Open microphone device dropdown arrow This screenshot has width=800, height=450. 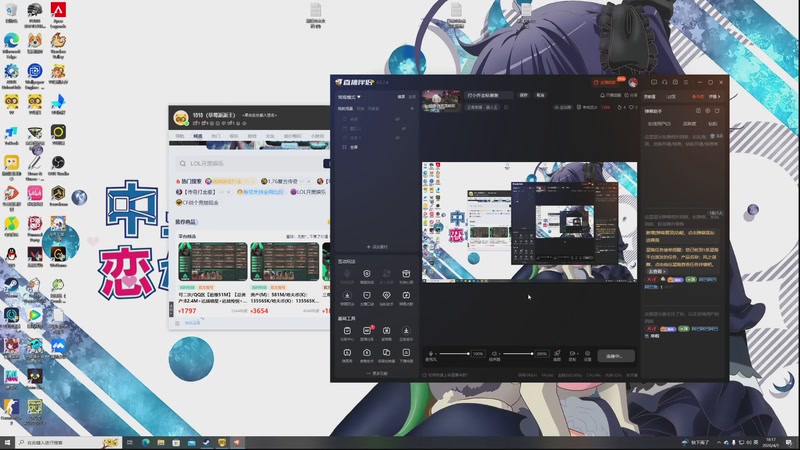[x=436, y=354]
